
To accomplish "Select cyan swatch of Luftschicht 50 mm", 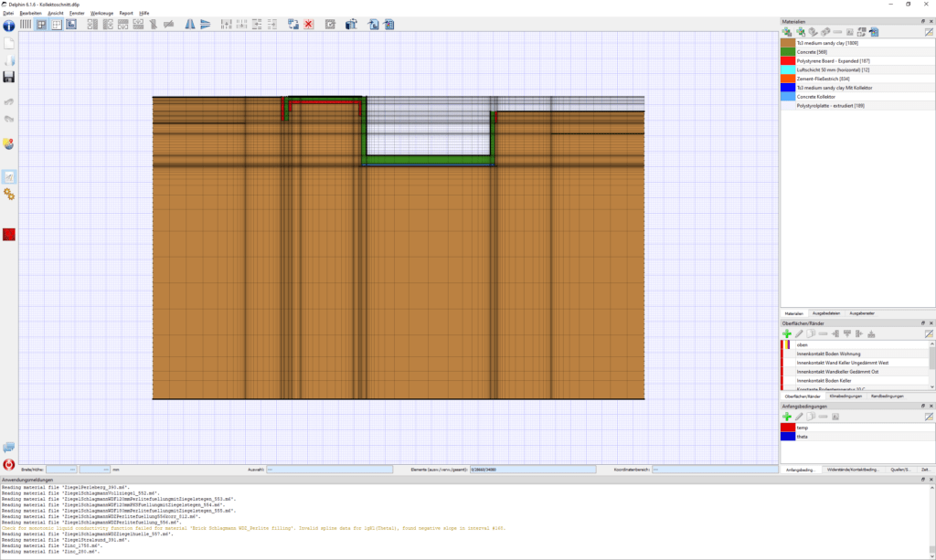I will pos(788,69).
